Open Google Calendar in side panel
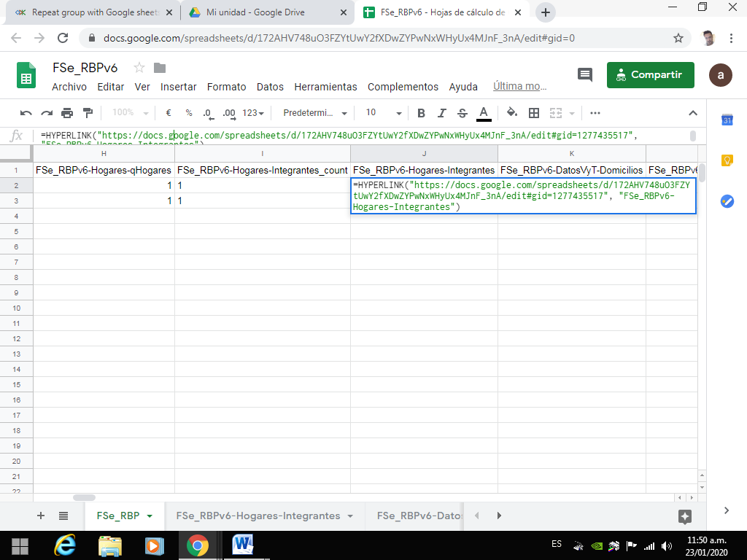The width and height of the screenshot is (747, 560). pos(727,120)
